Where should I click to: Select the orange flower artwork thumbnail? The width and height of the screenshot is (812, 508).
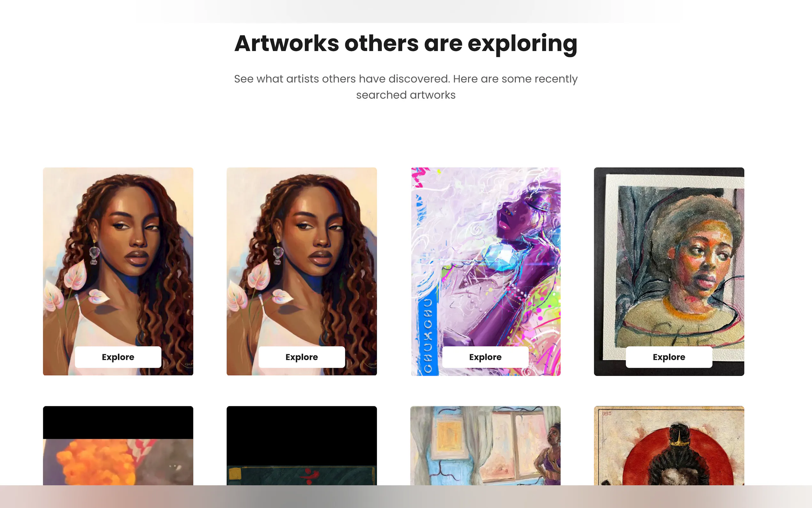pyautogui.click(x=118, y=446)
